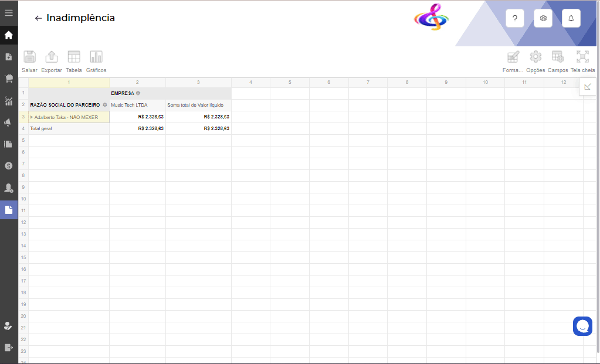Image resolution: width=600 pixels, height=364 pixels.
Task: Go to Home in the sidebar
Action: pyautogui.click(x=9, y=35)
